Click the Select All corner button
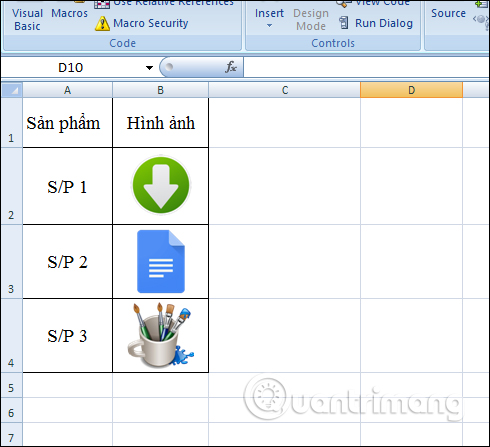This screenshot has width=490, height=447. click(12, 90)
